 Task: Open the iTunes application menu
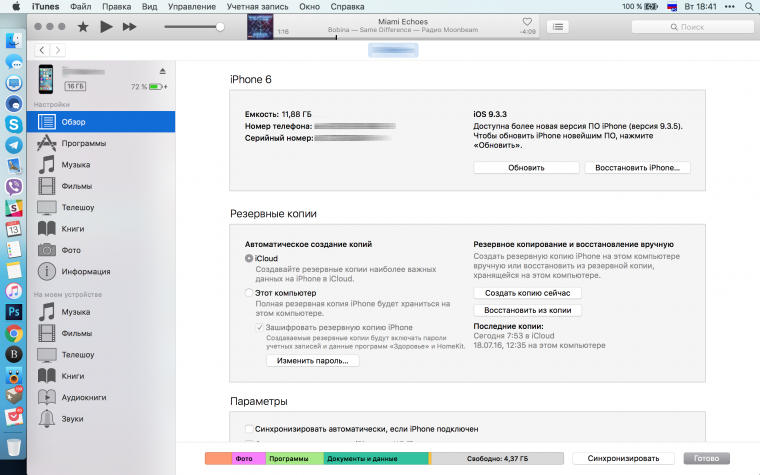(x=46, y=7)
